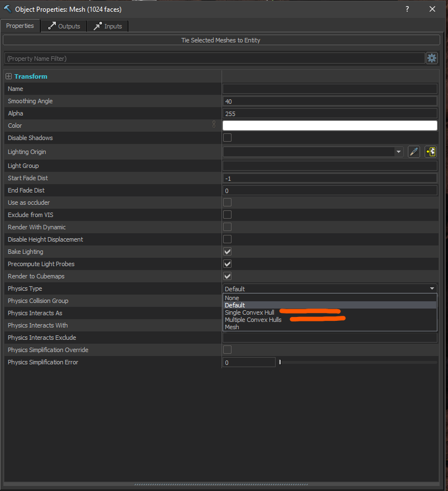Click the Property Name Filter field

214,58
